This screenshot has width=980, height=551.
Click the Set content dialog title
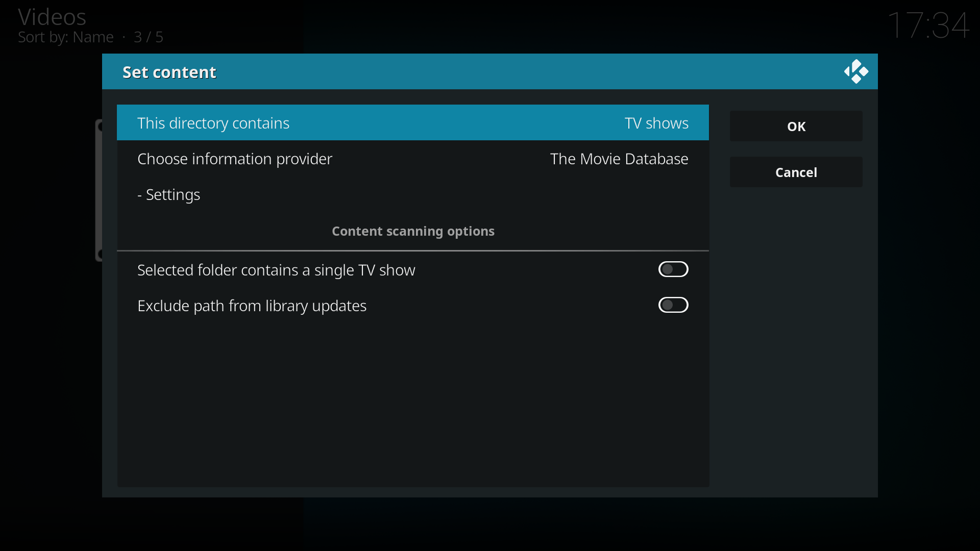169,72
